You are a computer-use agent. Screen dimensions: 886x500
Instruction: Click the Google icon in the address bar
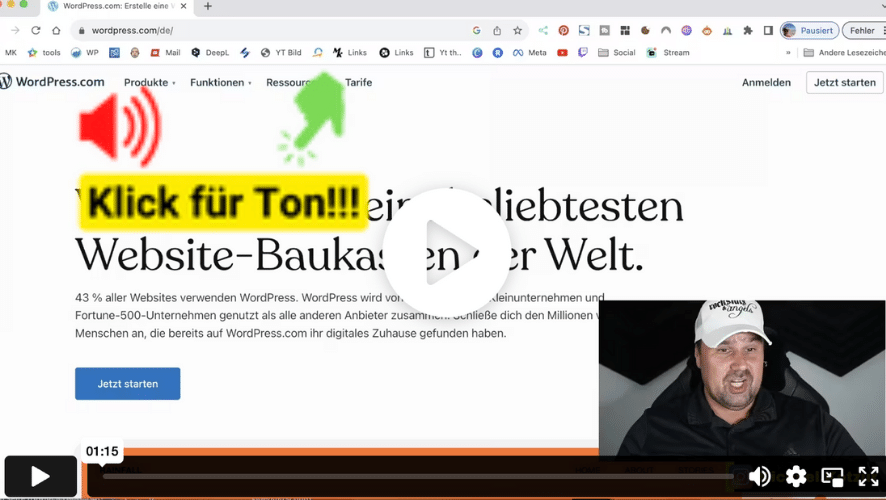pyautogui.click(x=476, y=31)
